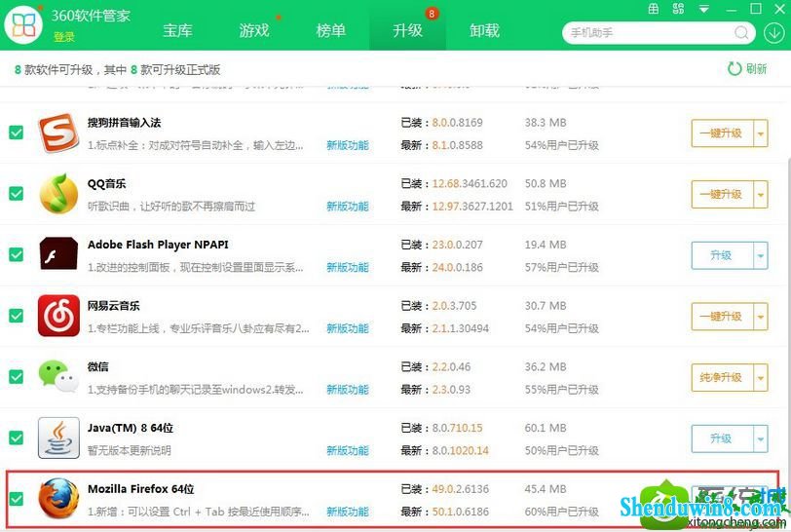Uncheck the 微信 checkbox

(x=17, y=376)
